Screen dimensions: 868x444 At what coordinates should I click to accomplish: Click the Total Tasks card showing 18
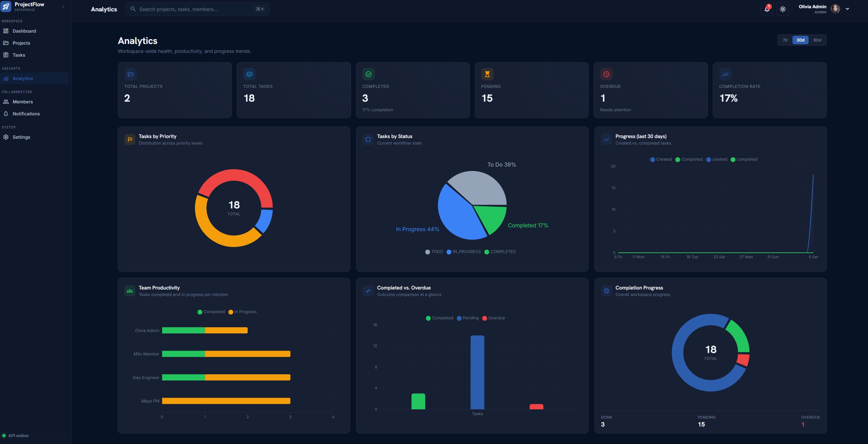[294, 90]
